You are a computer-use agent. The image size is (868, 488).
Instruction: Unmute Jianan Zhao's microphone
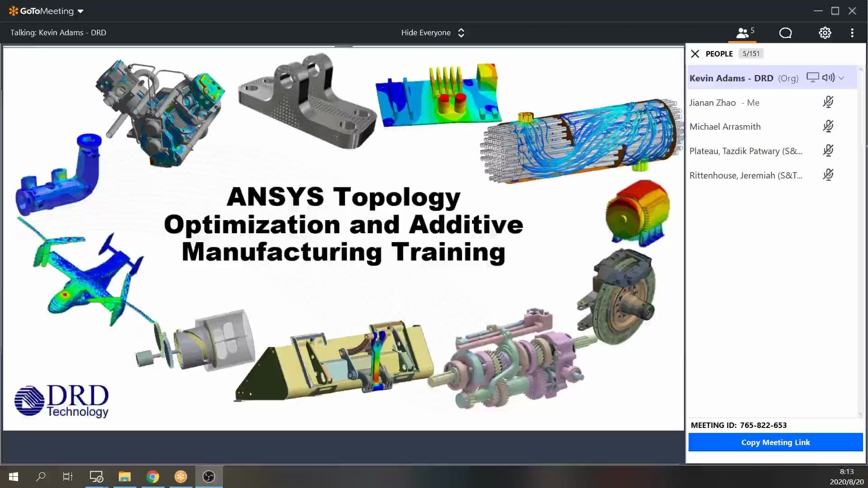pyautogui.click(x=828, y=102)
